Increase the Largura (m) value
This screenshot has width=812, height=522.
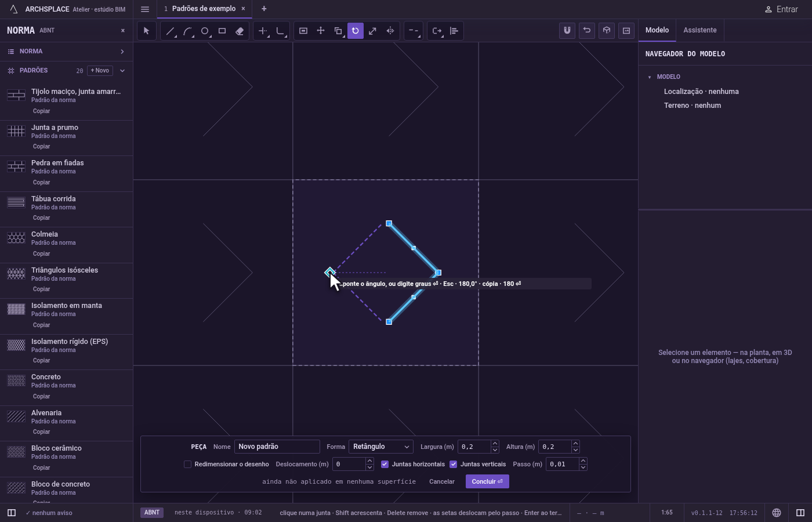(x=495, y=444)
